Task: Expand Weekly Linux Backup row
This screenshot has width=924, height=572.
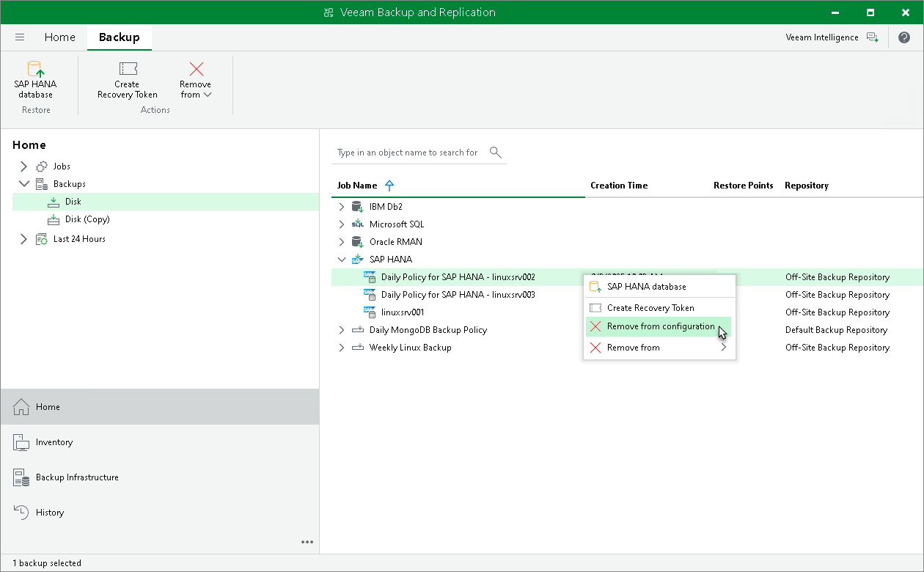Action: [x=342, y=348]
